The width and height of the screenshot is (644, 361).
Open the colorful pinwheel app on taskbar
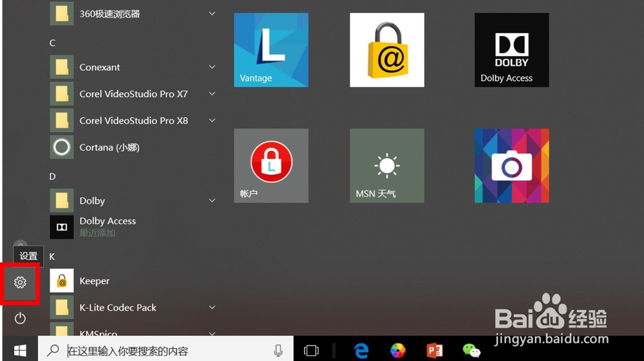(397, 350)
